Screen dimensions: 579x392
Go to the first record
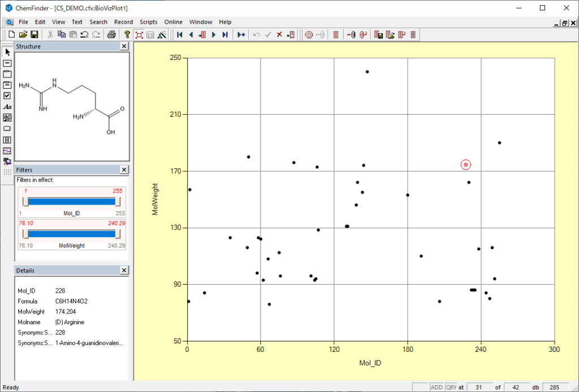tap(179, 34)
